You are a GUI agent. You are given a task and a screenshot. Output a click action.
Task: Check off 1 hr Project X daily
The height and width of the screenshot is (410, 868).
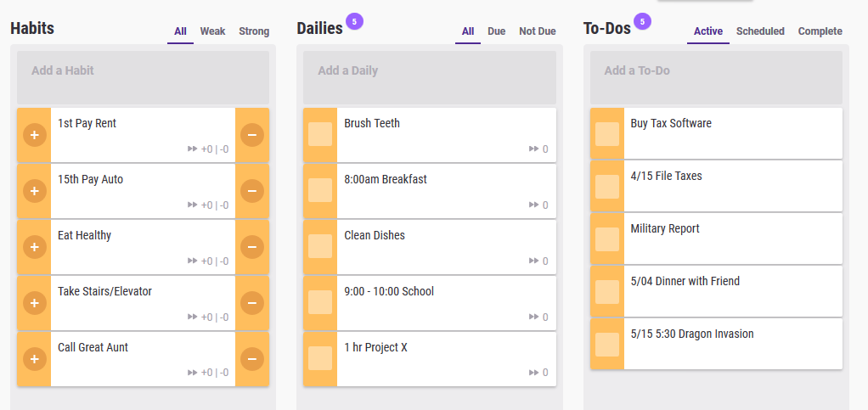pyautogui.click(x=320, y=358)
